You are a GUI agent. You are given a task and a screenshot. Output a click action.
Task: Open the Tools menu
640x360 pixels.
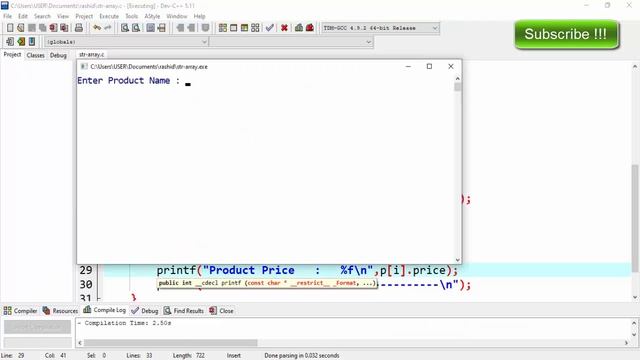(x=131, y=16)
